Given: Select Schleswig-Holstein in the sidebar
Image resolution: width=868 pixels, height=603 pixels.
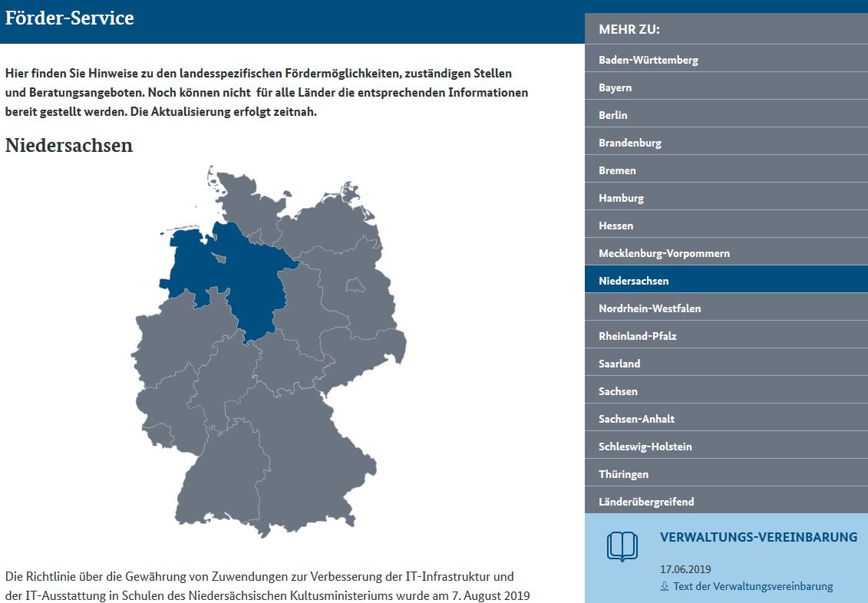Looking at the screenshot, I should click(x=645, y=445).
